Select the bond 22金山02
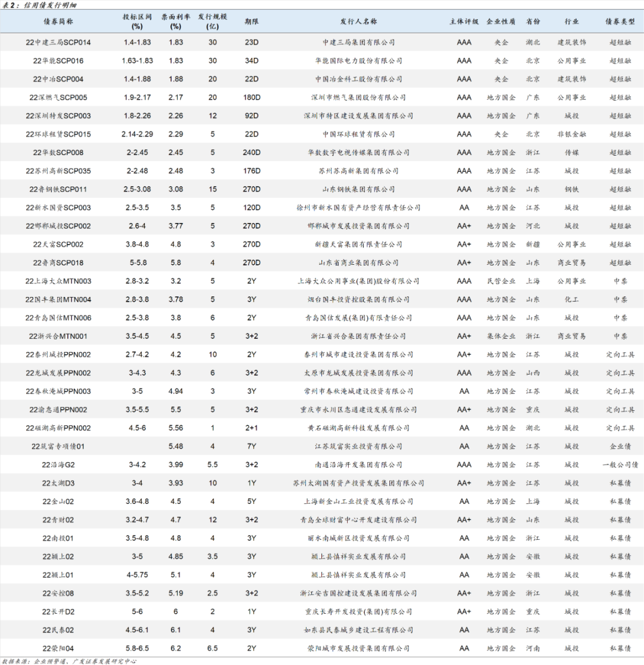The width and height of the screenshot is (644, 665). (x=58, y=502)
